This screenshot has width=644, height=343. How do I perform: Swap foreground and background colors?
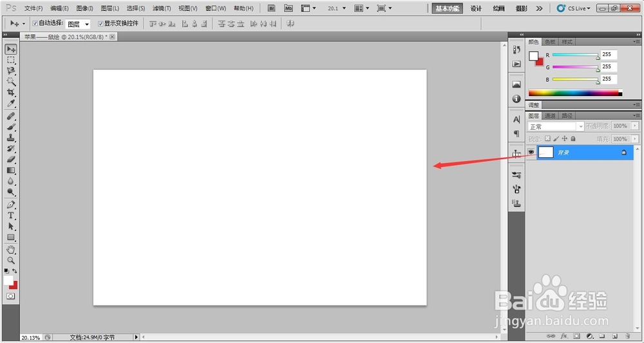click(x=15, y=271)
